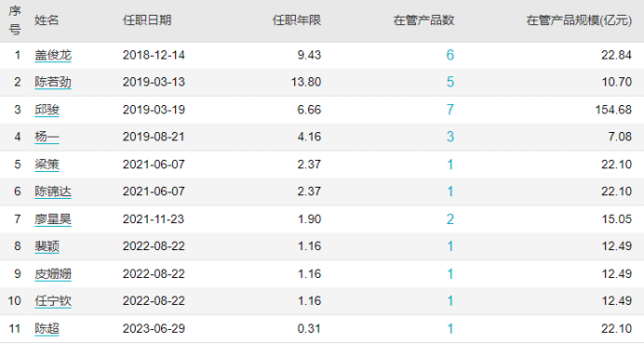Click product count 5 for 陈若劲

pyautogui.click(x=450, y=82)
